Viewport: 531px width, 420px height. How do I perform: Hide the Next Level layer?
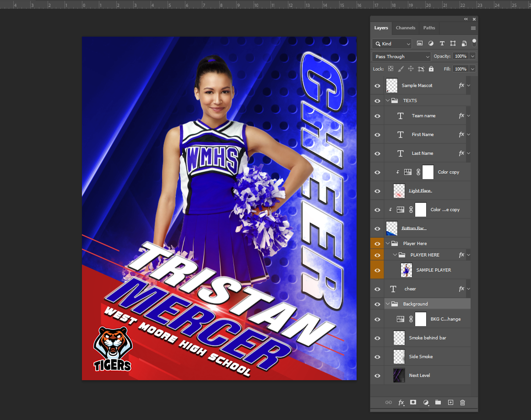377,376
